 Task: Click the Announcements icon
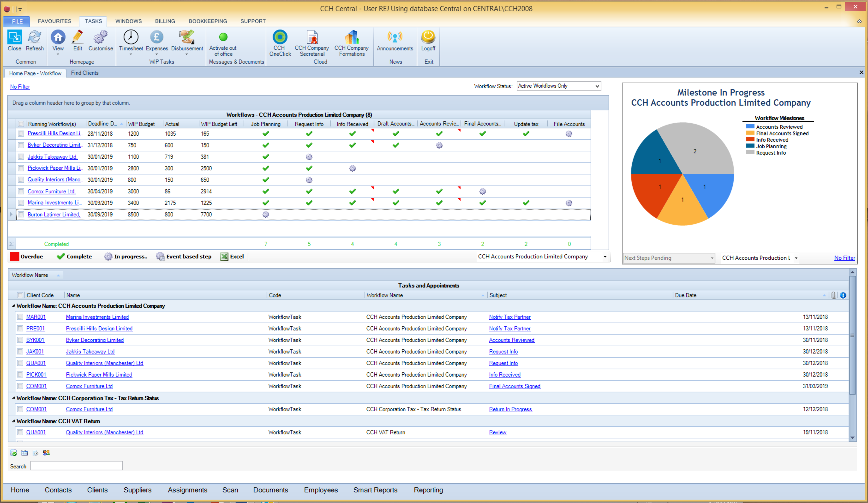[395, 37]
